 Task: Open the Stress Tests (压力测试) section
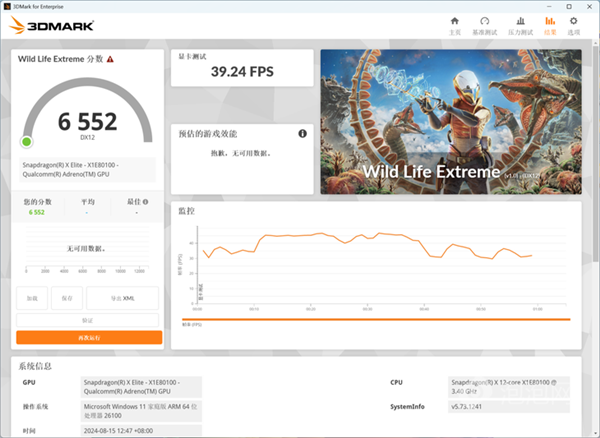519,25
